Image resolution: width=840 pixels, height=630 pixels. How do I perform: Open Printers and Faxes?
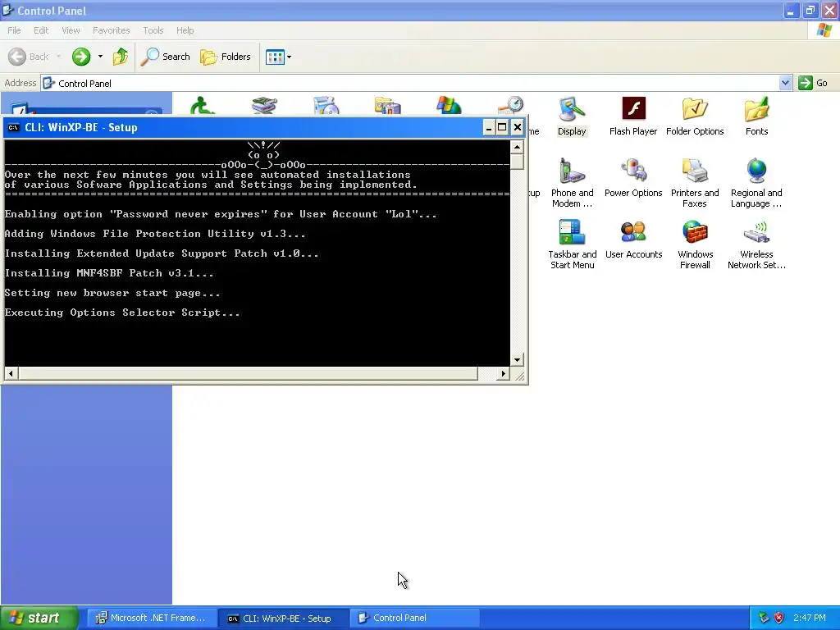(695, 183)
